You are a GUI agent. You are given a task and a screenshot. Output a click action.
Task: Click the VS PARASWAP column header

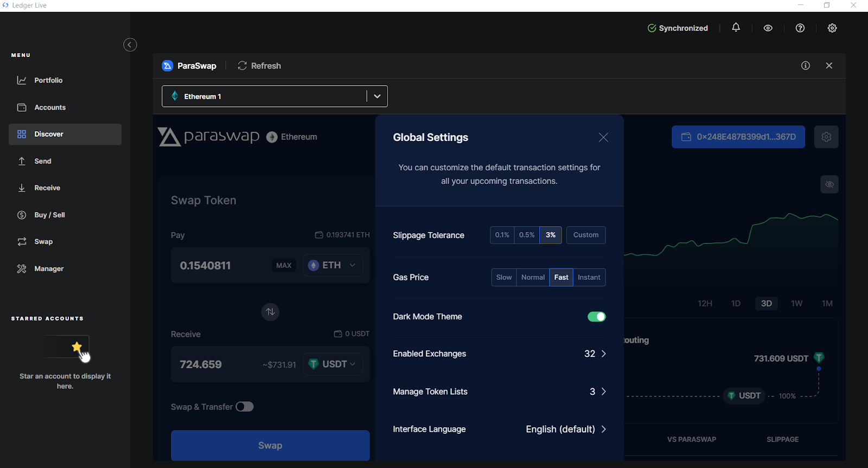(x=692, y=439)
